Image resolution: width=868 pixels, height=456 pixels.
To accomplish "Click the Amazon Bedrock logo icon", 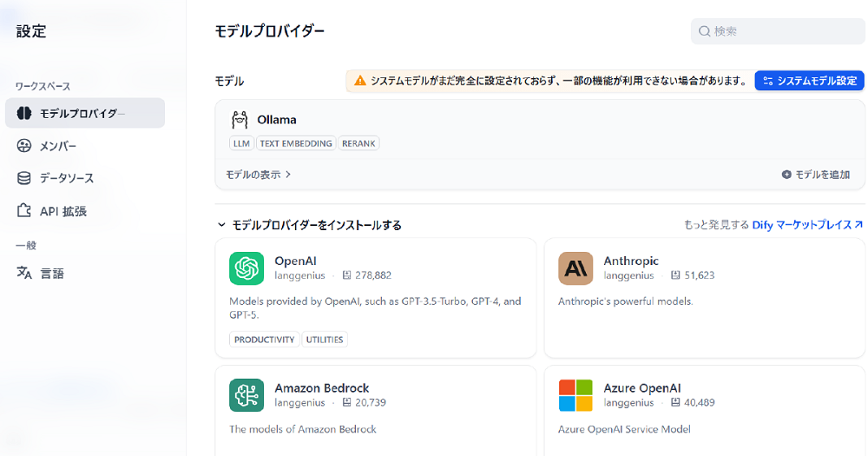I will click(x=247, y=395).
